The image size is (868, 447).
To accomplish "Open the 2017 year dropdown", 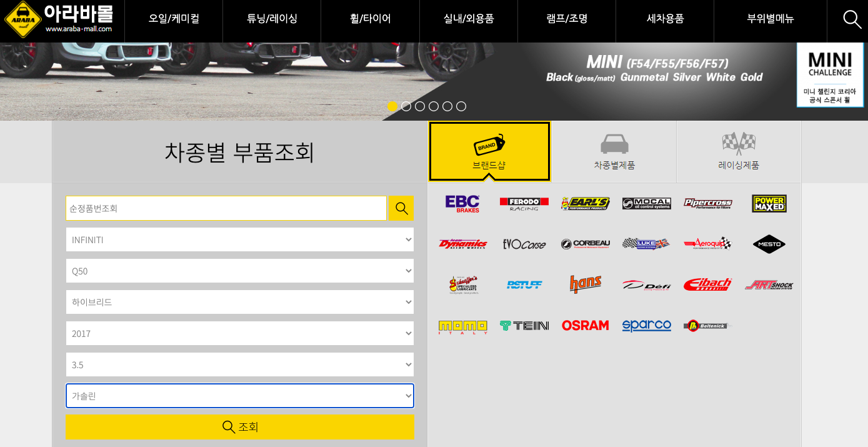I will tap(240, 333).
